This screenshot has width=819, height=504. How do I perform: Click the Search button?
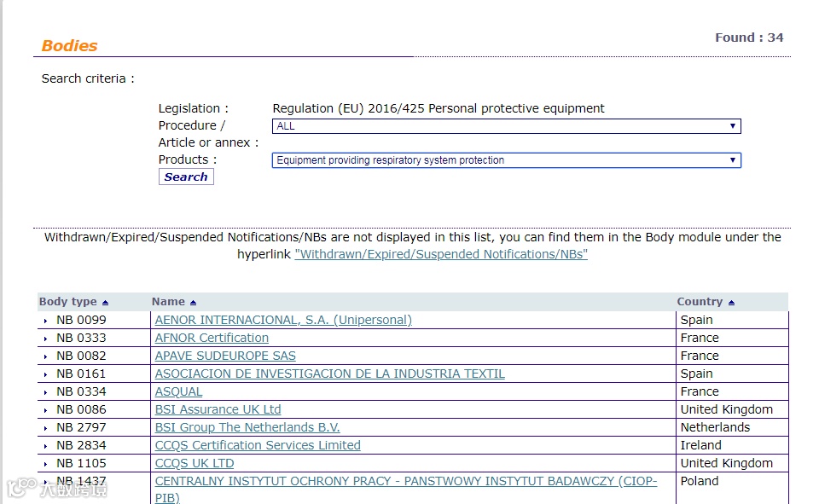pyautogui.click(x=186, y=177)
